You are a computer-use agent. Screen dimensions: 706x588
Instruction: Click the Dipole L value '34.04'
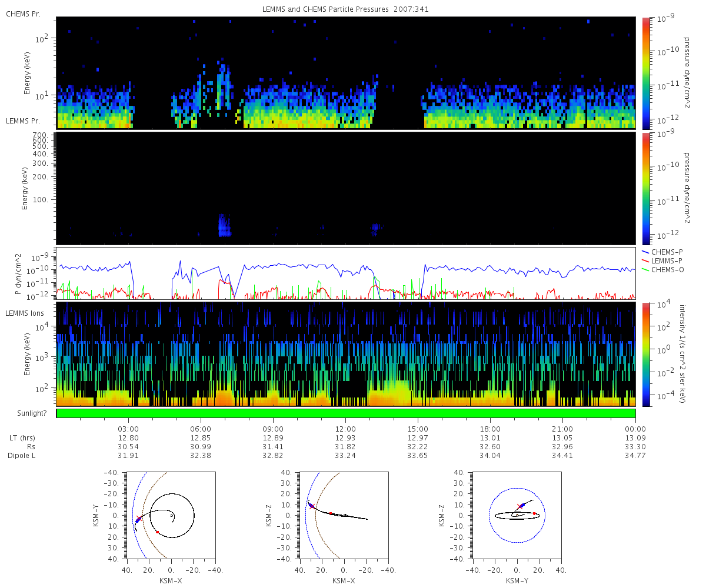coord(490,456)
